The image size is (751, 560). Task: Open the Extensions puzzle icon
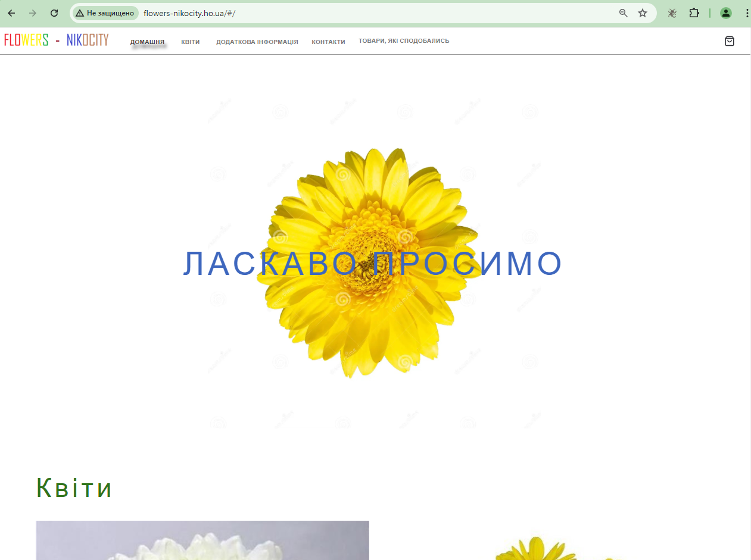[694, 13]
